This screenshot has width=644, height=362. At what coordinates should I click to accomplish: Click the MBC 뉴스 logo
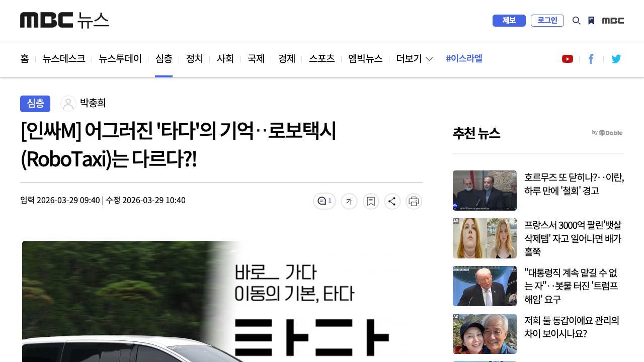[64, 20]
